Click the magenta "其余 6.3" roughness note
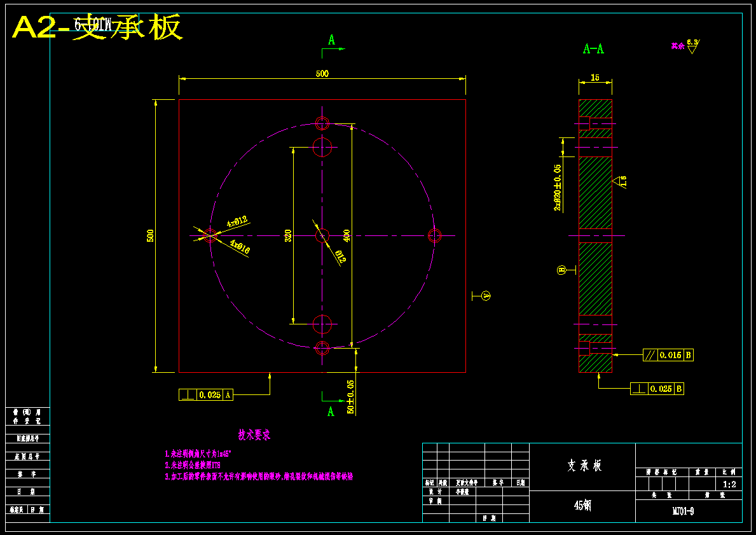Viewport: 756px width, 535px height. click(685, 46)
